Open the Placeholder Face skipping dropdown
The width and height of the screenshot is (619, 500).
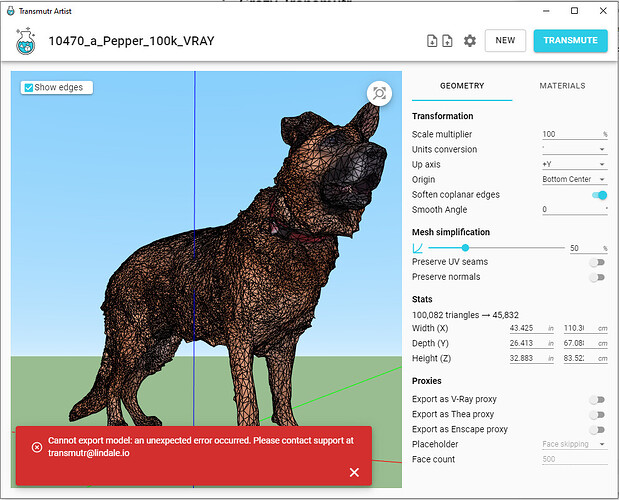point(574,444)
